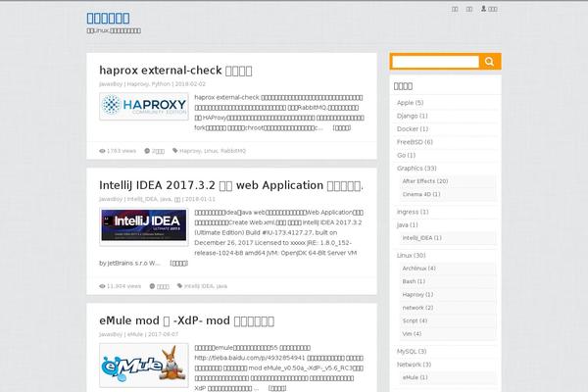Click the orange search magnifier button

click(489, 62)
